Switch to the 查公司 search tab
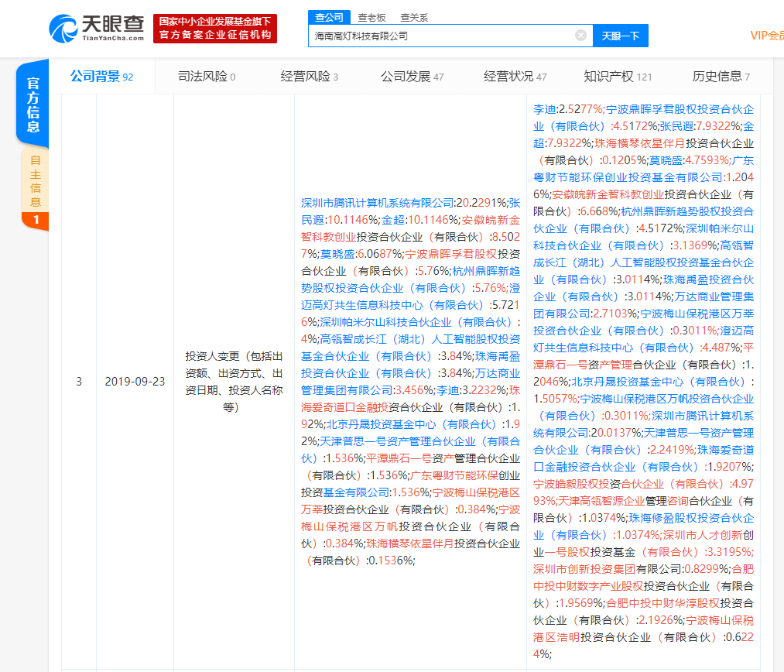This screenshot has height=672, width=784. coord(329,18)
